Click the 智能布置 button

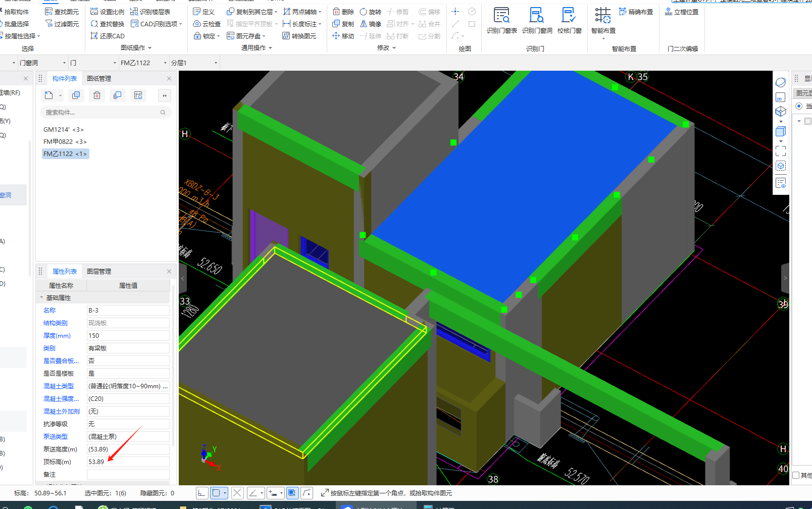pyautogui.click(x=603, y=23)
